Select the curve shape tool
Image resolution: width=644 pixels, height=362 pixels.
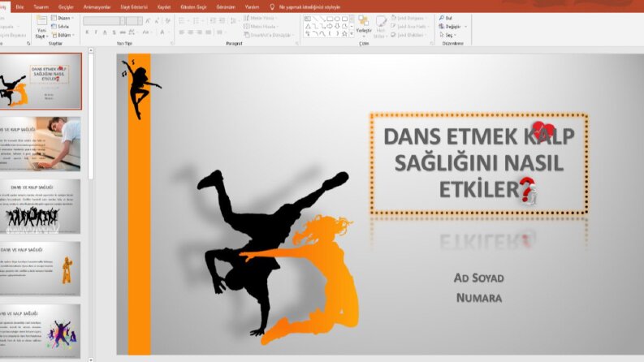pyautogui.click(x=322, y=33)
